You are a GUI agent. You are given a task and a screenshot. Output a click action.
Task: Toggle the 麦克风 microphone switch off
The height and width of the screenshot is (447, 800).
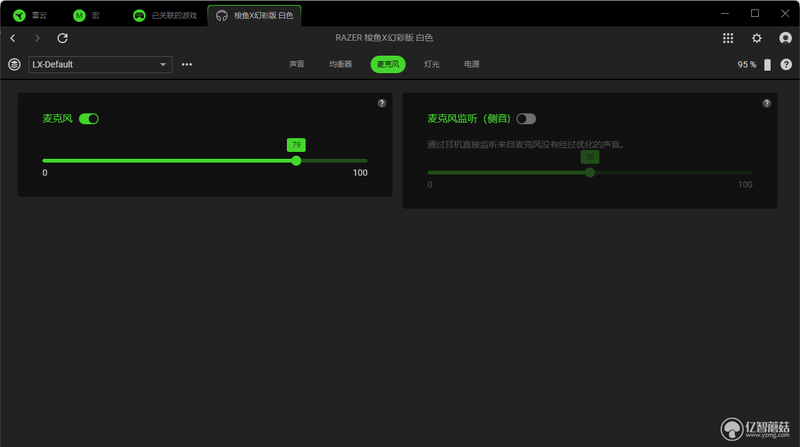[89, 119]
